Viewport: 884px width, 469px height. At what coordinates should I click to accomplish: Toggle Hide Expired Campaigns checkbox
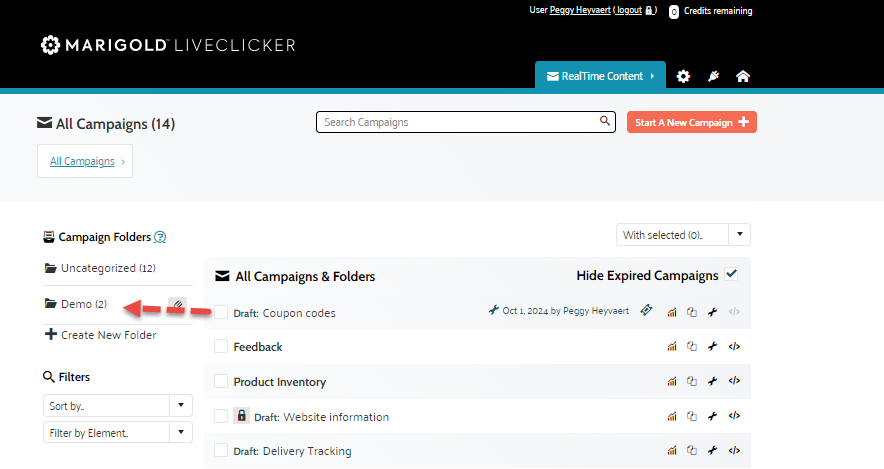pos(732,275)
